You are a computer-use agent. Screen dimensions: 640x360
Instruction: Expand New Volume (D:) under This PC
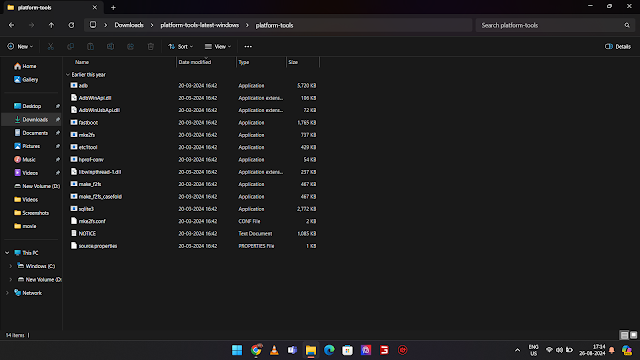point(11,280)
